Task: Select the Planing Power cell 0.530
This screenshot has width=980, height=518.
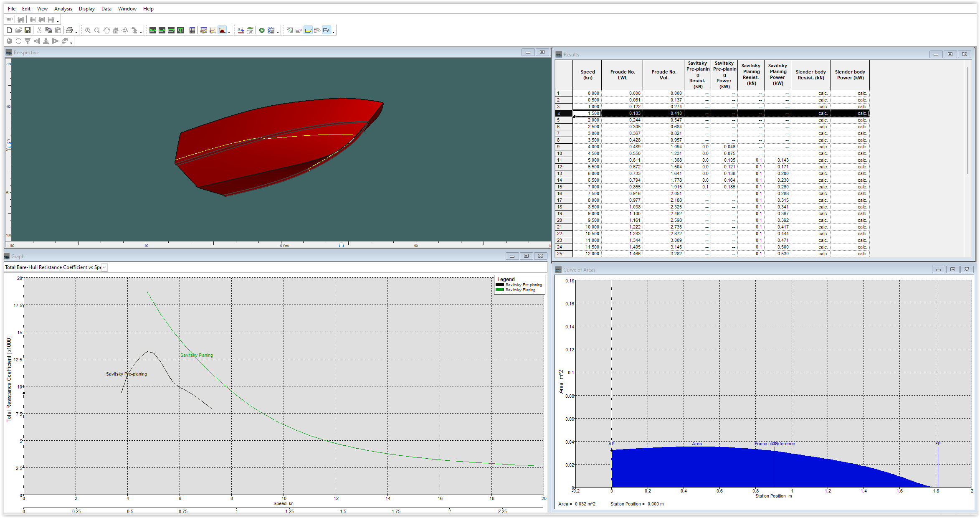Action: click(777, 254)
